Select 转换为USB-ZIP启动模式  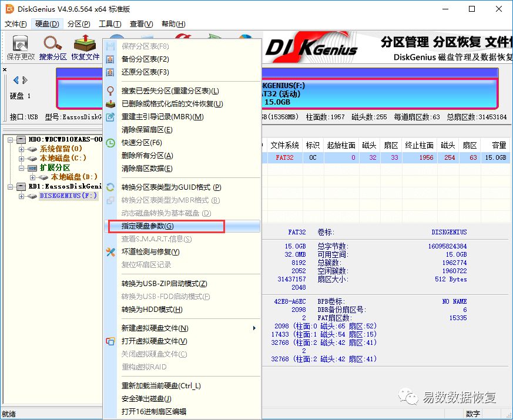pos(182,284)
